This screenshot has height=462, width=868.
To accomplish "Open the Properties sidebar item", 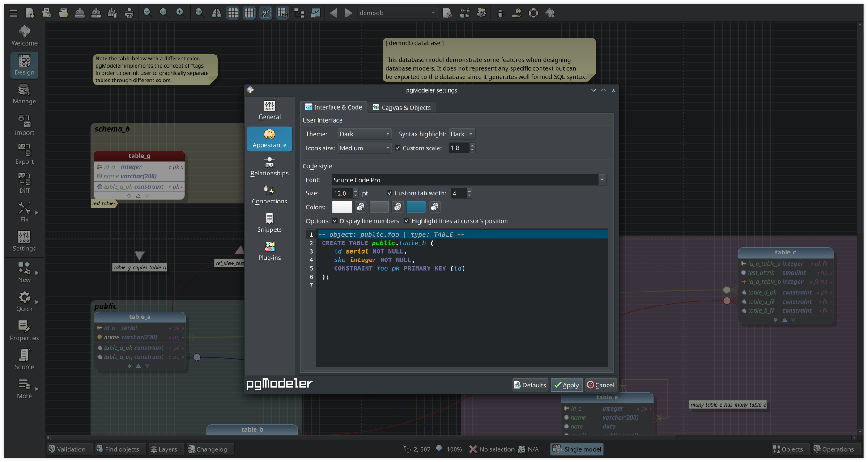I will tap(25, 331).
